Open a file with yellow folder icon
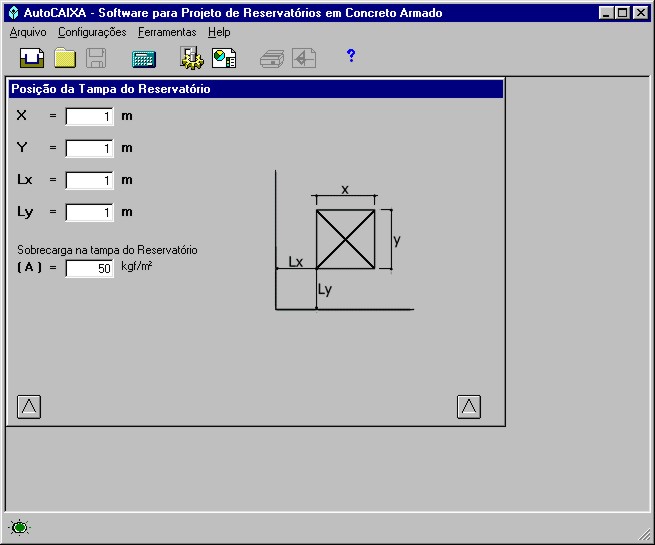This screenshot has height=545, width=655. [65, 58]
